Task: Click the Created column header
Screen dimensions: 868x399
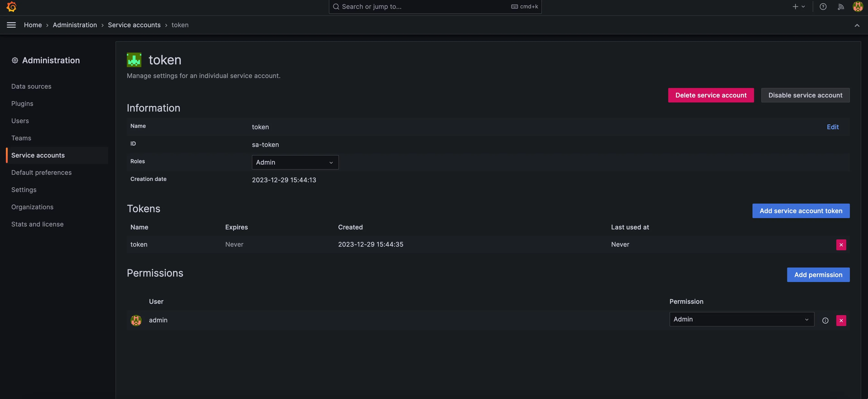Action: pos(350,227)
